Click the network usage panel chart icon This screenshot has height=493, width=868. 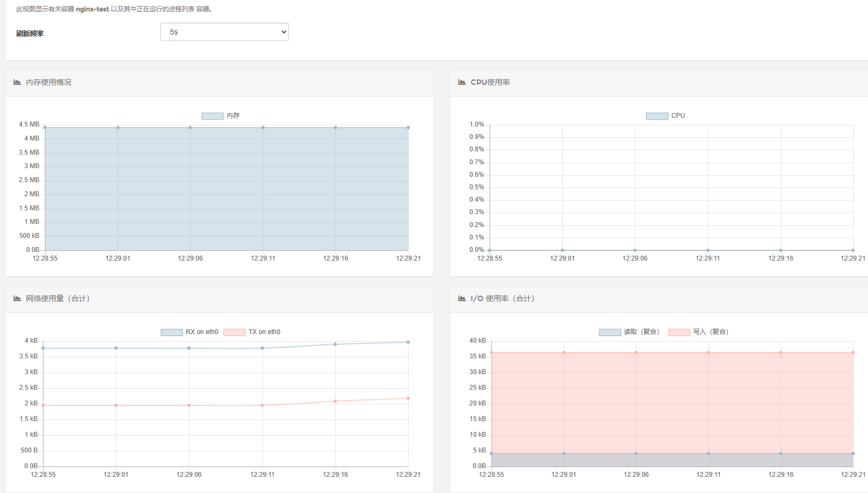17,298
